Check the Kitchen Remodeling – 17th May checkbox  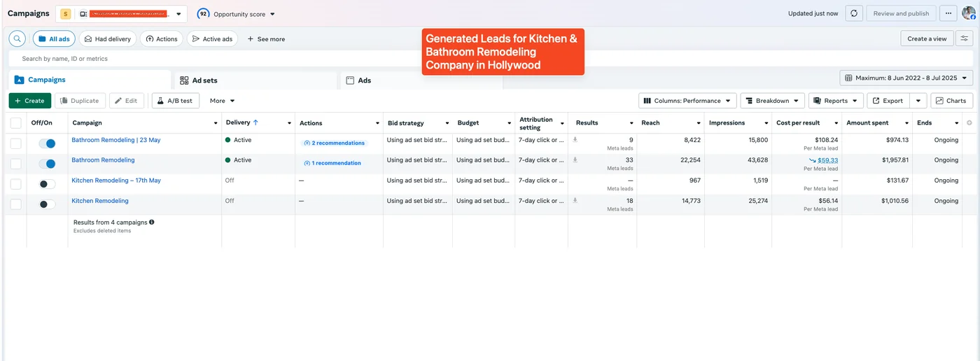15,184
